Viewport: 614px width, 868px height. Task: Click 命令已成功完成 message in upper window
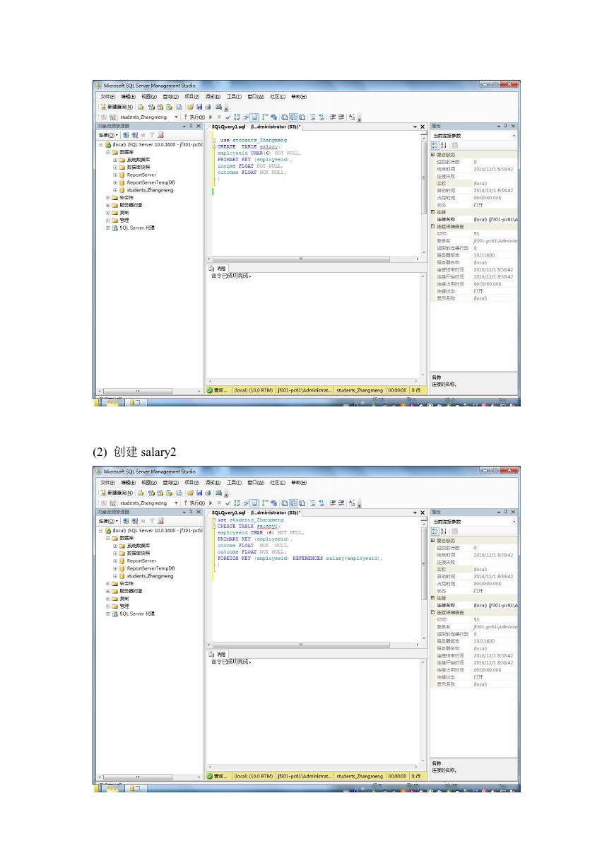click(x=232, y=276)
